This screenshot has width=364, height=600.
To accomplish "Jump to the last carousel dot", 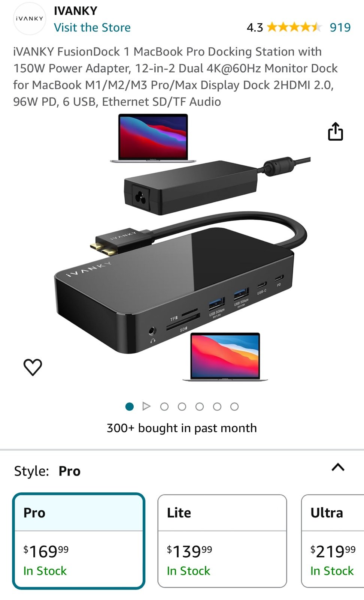I will [234, 406].
